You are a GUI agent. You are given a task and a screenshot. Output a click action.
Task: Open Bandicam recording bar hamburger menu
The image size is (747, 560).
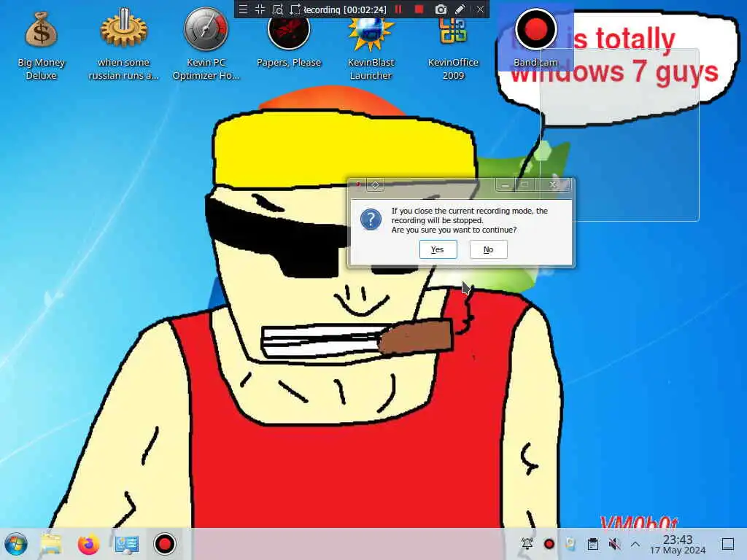point(243,9)
